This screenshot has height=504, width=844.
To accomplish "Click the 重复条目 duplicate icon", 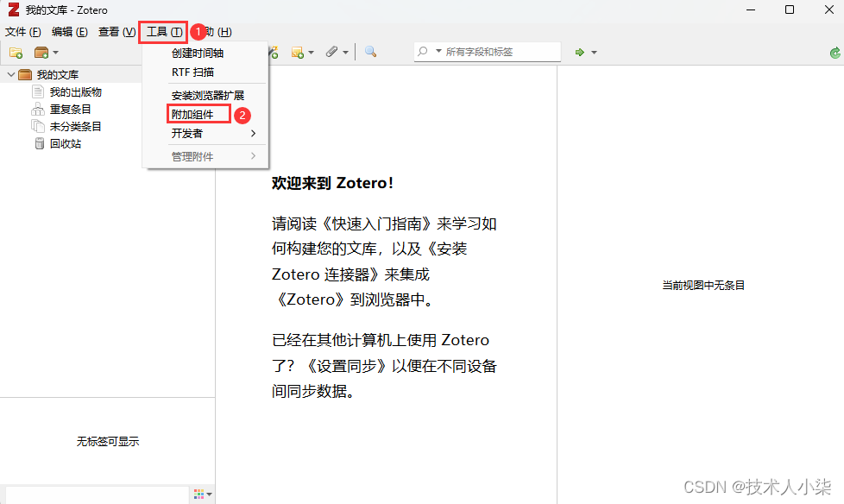I will coord(38,109).
